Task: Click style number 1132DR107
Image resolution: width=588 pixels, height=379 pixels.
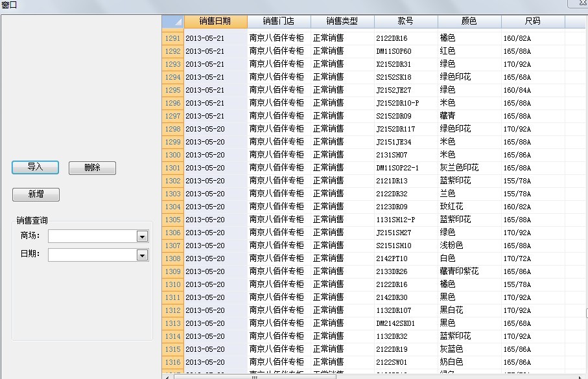Action: 394,310
